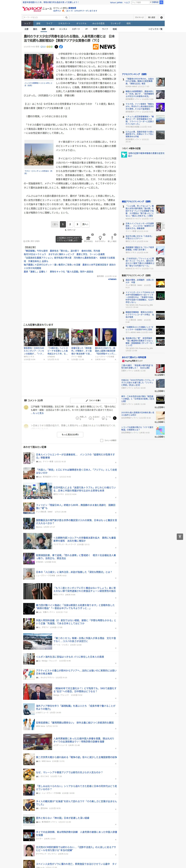The width and height of the screenshot is (186, 868).
Task: Open 購入履歴 link
Action: click(152, 18)
